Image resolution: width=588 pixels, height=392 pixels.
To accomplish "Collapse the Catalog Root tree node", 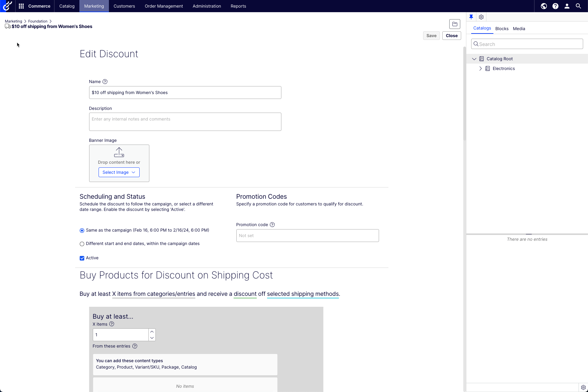I will click(x=474, y=59).
